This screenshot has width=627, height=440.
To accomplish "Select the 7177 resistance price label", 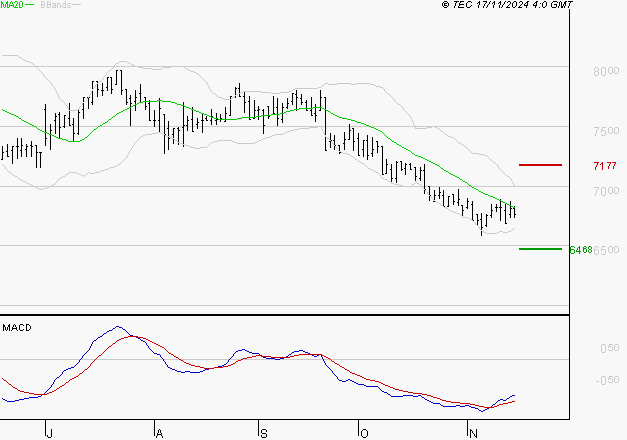I will [603, 165].
